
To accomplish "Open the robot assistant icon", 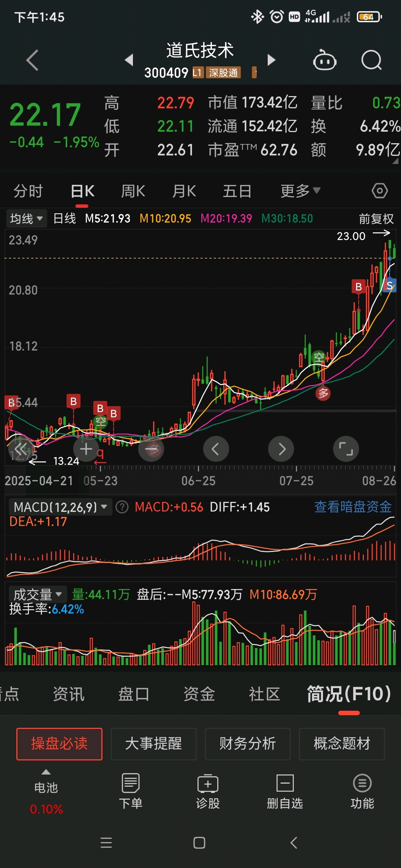I will coord(325,60).
